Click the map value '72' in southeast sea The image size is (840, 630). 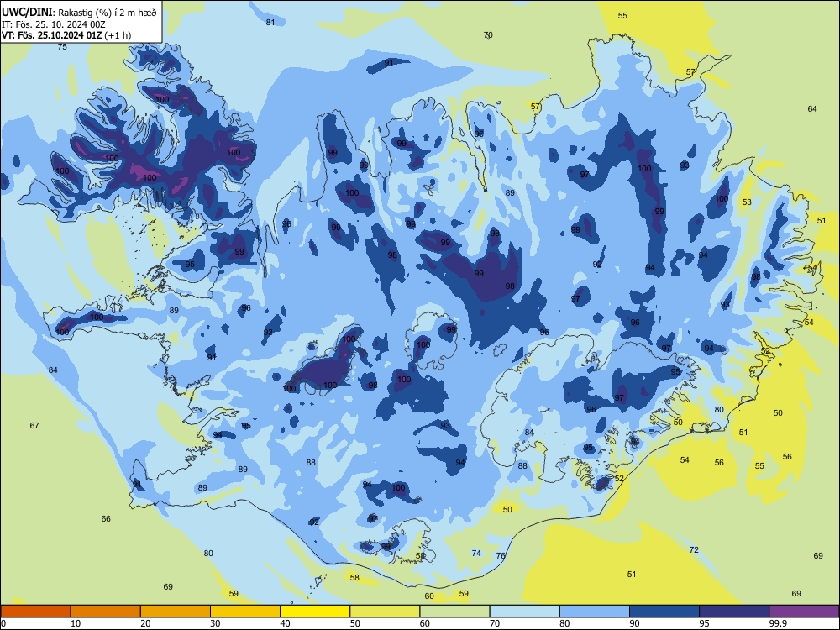point(694,549)
